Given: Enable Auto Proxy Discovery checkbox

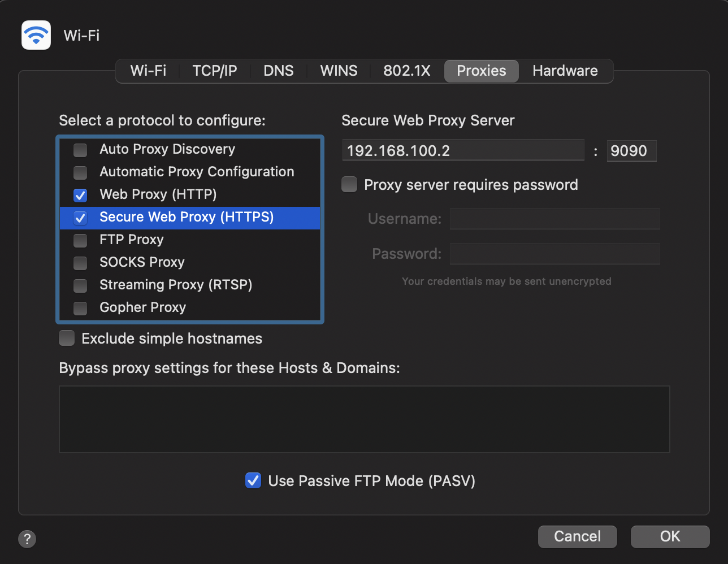Looking at the screenshot, I should click(80, 150).
